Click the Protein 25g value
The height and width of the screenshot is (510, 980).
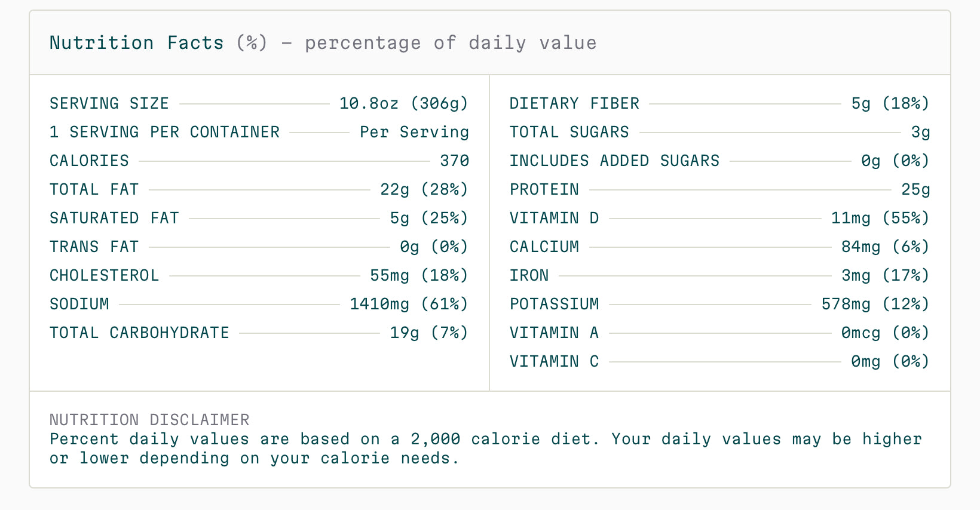915,189
